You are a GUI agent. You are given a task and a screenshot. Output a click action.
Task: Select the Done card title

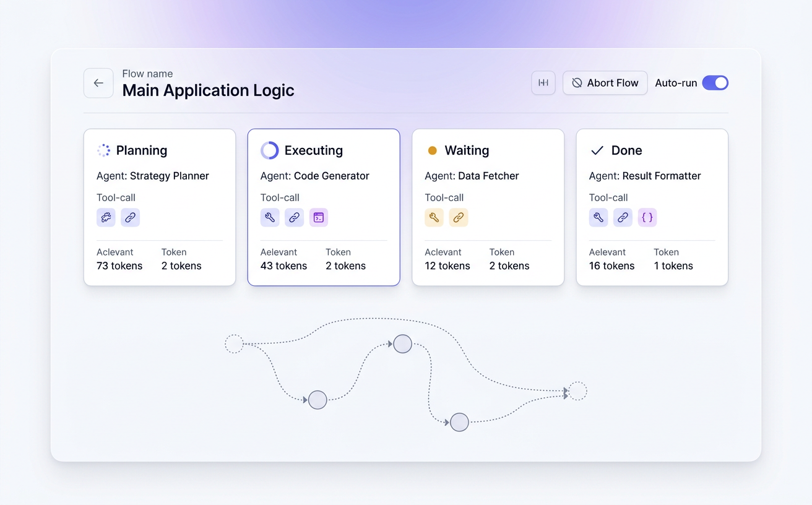pyautogui.click(x=626, y=150)
